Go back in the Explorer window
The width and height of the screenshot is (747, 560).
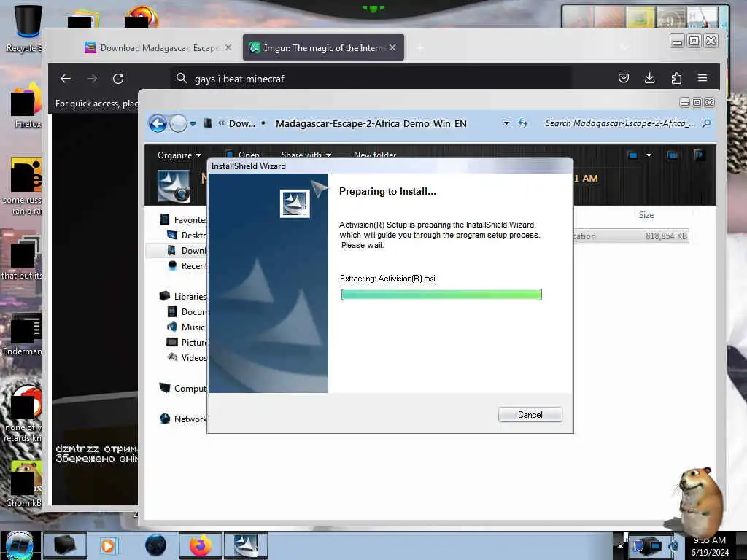(x=158, y=123)
